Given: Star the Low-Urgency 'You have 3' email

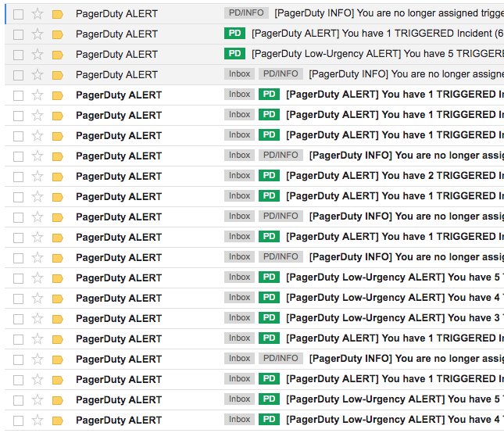Looking at the screenshot, I should [38, 319].
